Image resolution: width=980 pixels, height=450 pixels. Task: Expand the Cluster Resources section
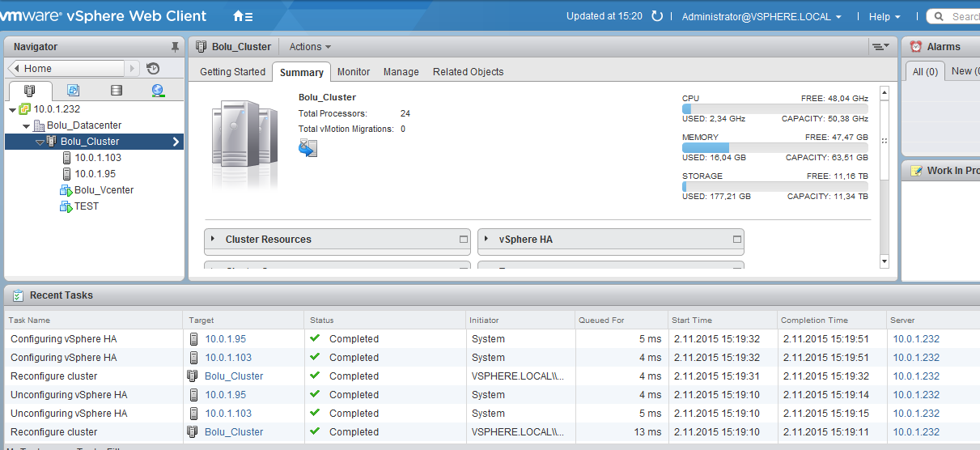(x=214, y=240)
